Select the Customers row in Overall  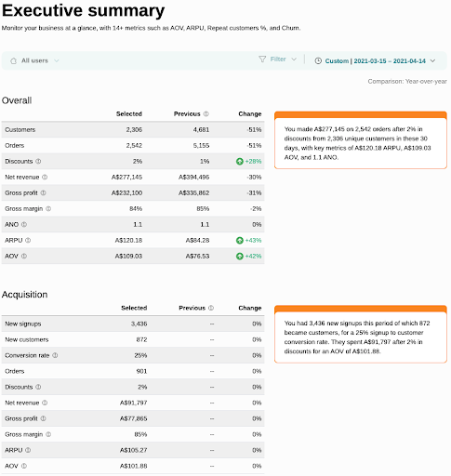pyautogui.click(x=133, y=129)
